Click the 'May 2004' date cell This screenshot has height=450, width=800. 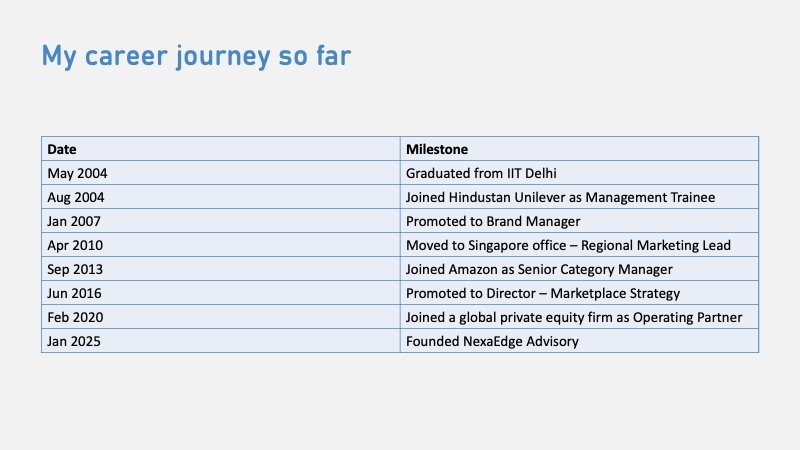click(x=220, y=172)
